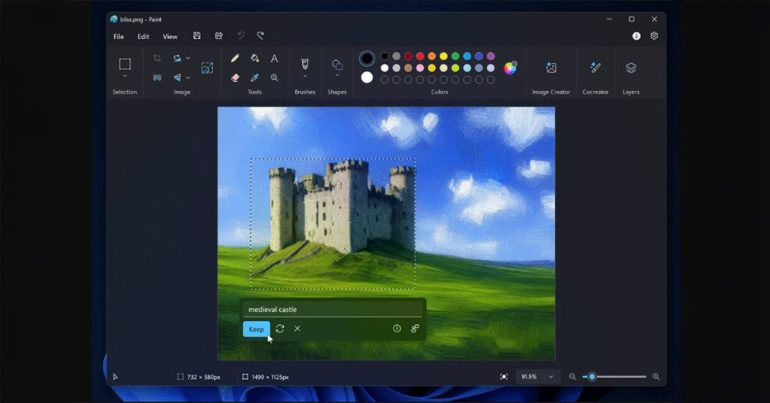Viewport: 770px width, 403px height.
Task: Select the Magnifier tool
Action: [274, 78]
